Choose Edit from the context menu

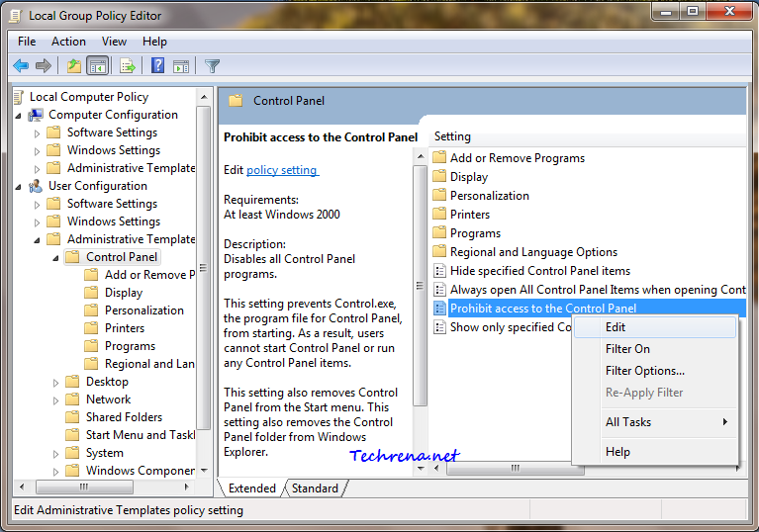coord(655,327)
